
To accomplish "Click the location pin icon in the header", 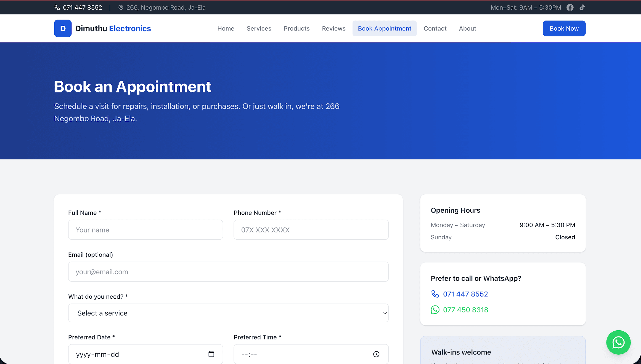I will 121,7.
